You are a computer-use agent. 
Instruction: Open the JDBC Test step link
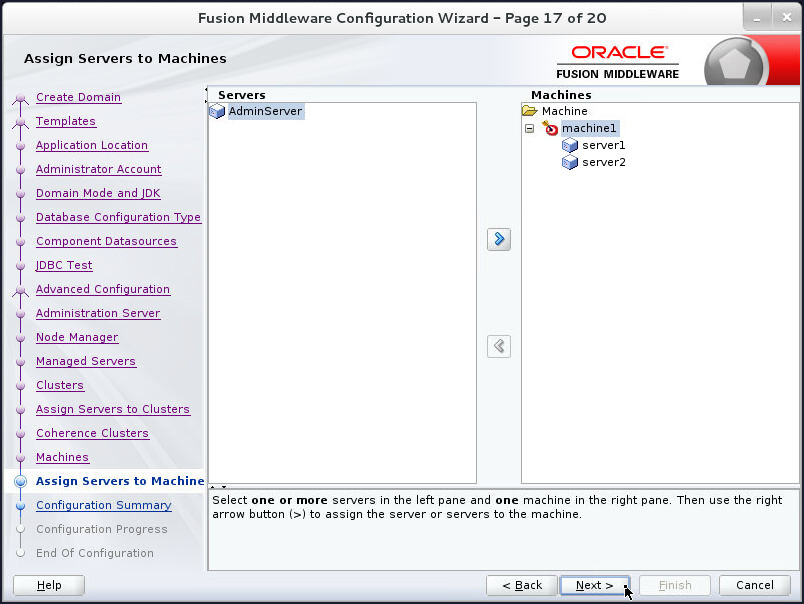(64, 265)
